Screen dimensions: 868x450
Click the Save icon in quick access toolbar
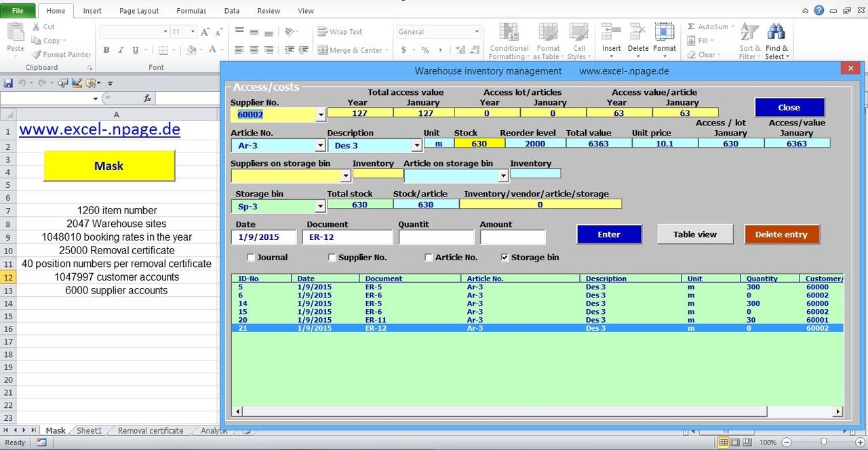pyautogui.click(x=8, y=83)
